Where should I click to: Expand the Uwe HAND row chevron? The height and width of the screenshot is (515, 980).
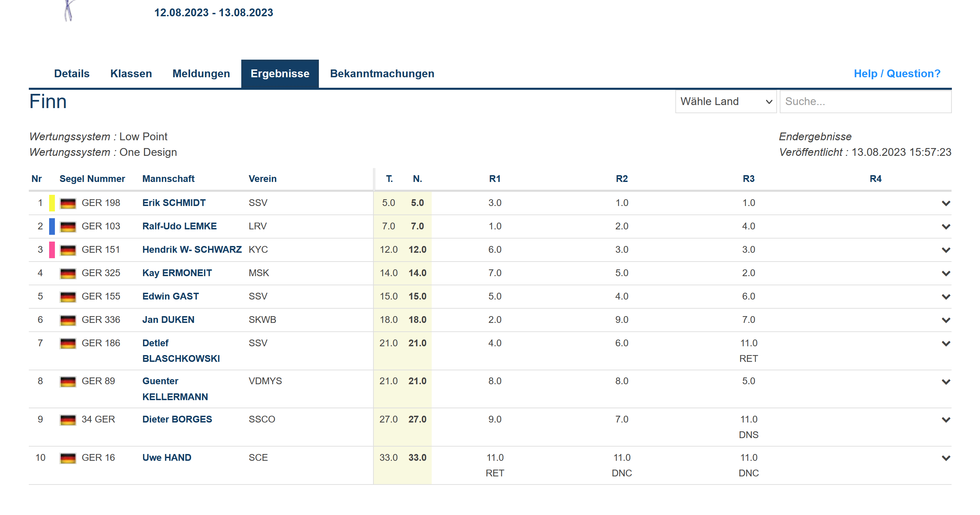946,458
